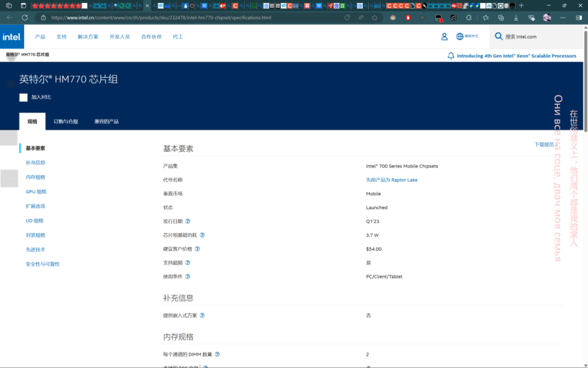This screenshot has width=588, height=368.
Task: Jump to 安全性与可靠性 section
Action: 42,264
